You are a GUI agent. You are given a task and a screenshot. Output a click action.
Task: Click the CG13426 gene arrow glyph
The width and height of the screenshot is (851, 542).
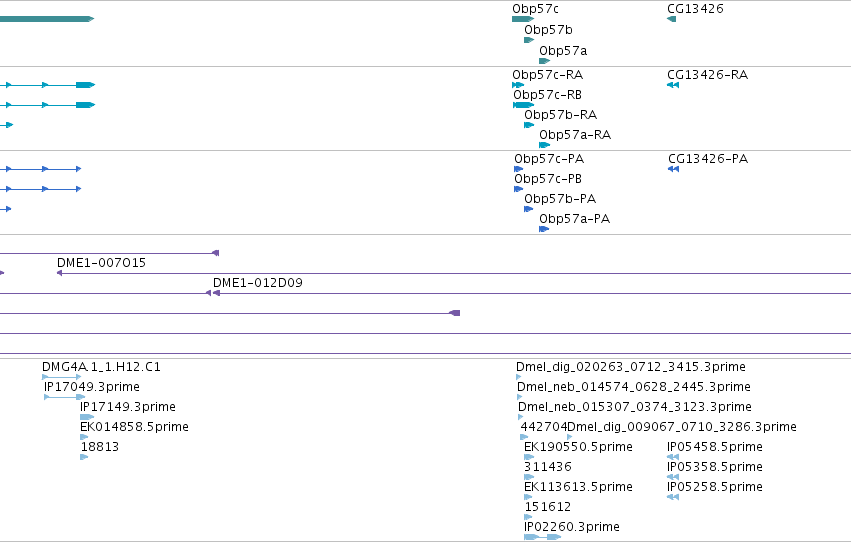coord(671,19)
